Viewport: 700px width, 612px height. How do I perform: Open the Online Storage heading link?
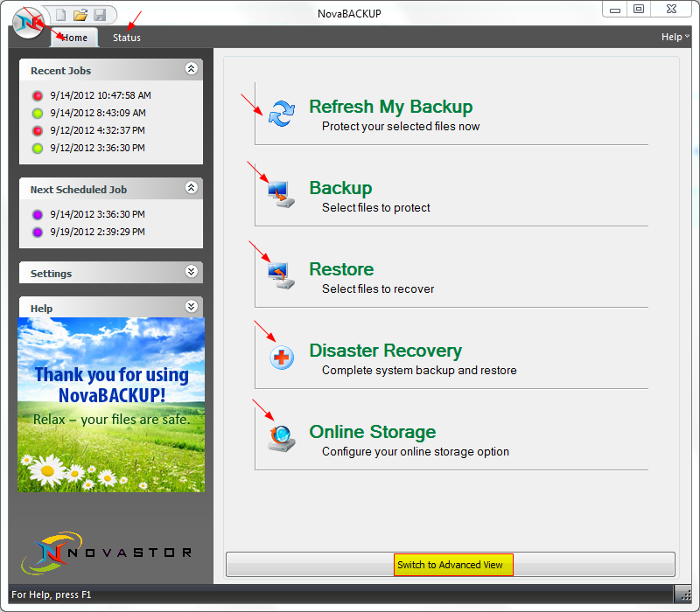(x=373, y=432)
